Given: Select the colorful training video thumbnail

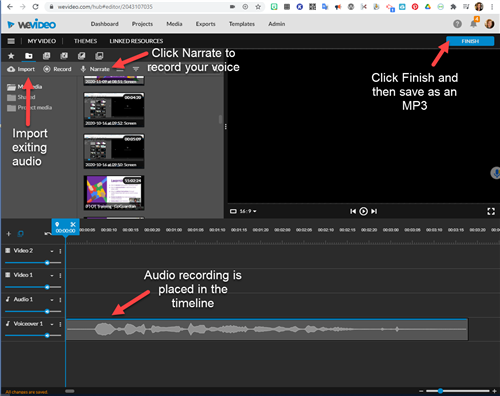Looking at the screenshot, I should click(114, 193).
